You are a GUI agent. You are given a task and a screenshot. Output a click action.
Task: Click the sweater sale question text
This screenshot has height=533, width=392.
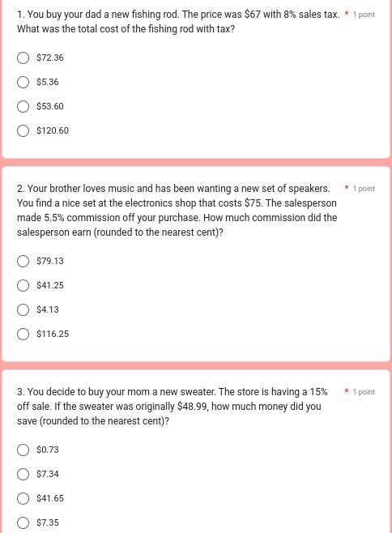[173, 406]
